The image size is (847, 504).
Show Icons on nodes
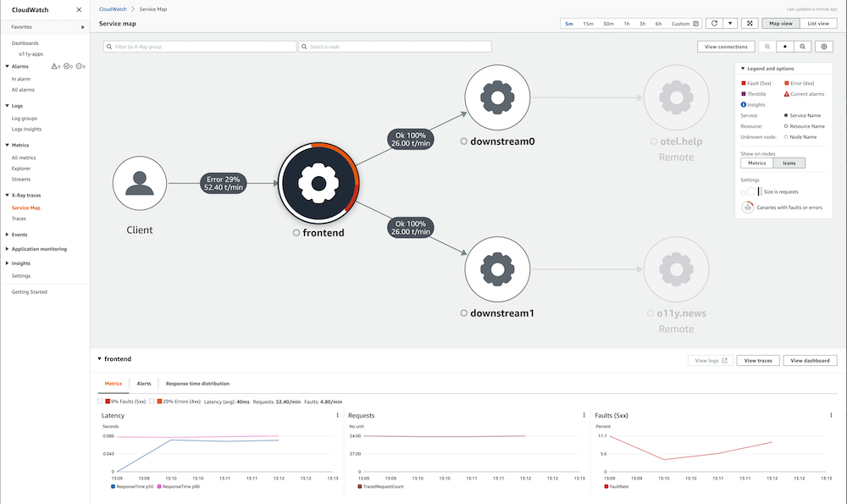(x=789, y=163)
